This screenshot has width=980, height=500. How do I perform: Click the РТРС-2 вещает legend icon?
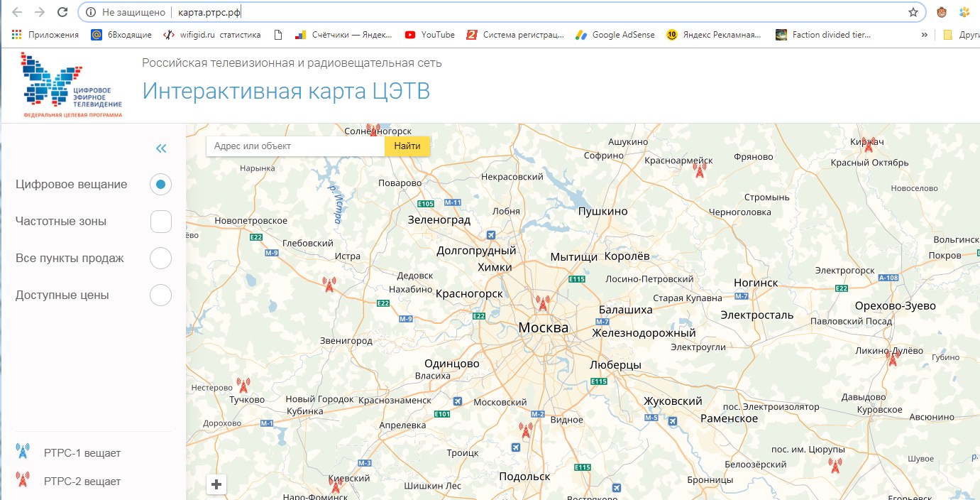pyautogui.click(x=23, y=480)
